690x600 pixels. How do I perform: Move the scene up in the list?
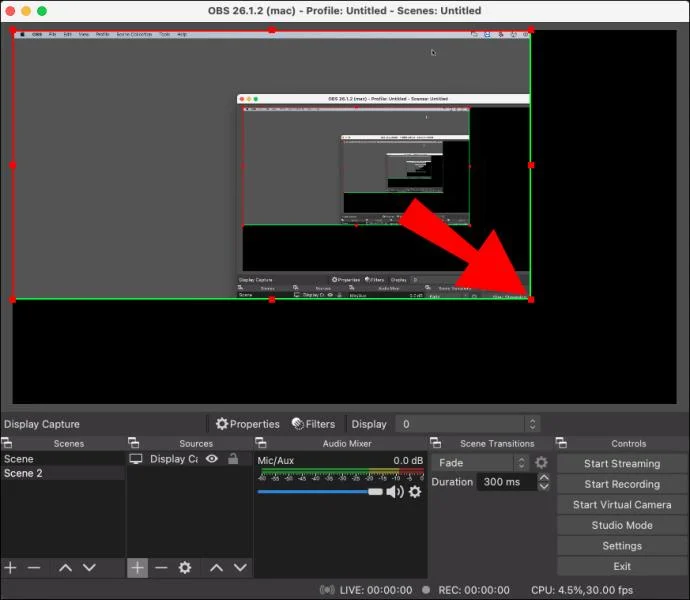tap(66, 567)
